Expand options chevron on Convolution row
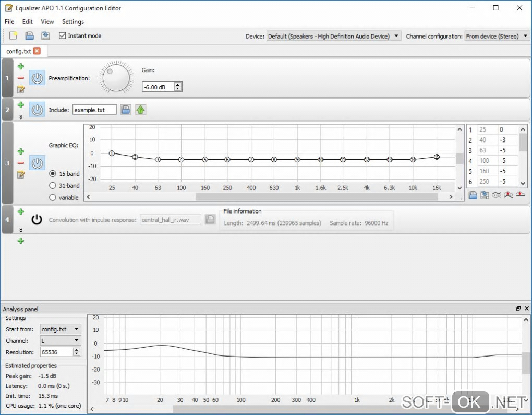The image size is (532, 415). tap(21, 230)
